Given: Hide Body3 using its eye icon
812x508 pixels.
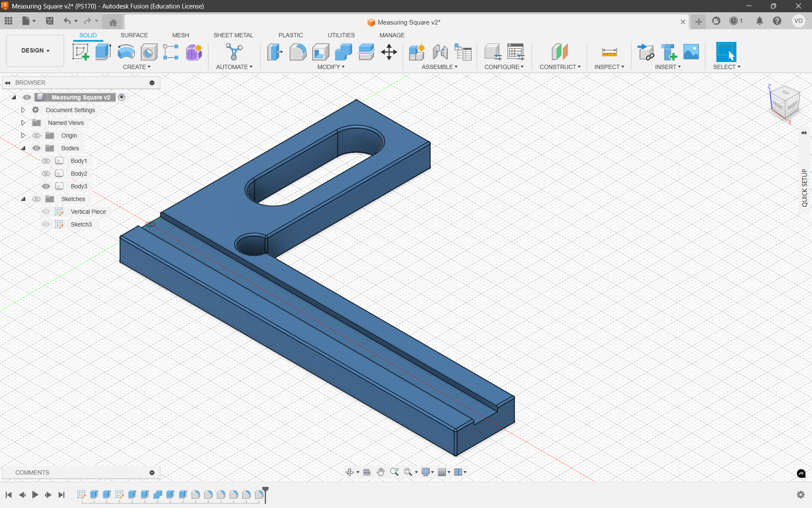Looking at the screenshot, I should 46,186.
